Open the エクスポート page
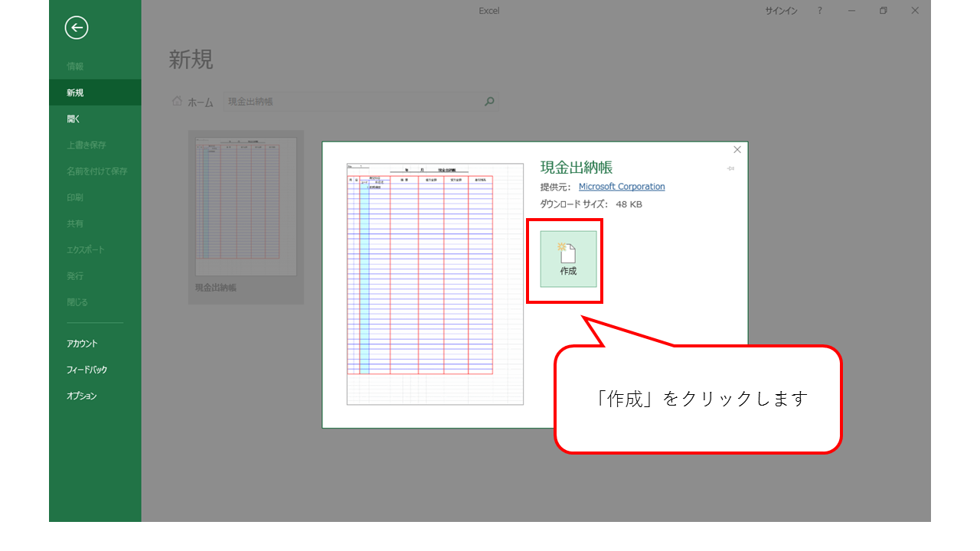Image resolution: width=980 pixels, height=551 pixels. point(86,249)
